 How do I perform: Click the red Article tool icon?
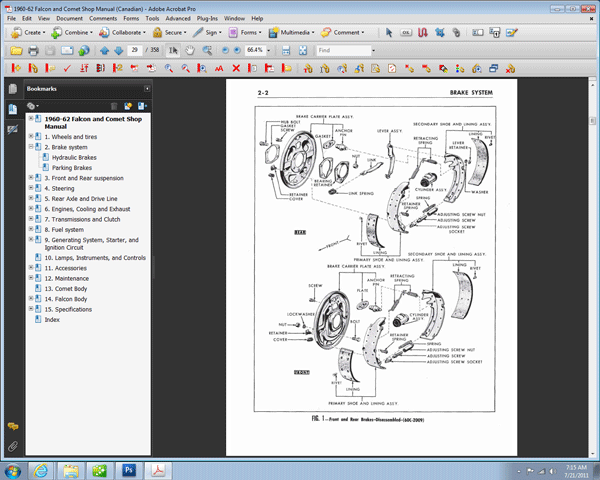[422, 33]
